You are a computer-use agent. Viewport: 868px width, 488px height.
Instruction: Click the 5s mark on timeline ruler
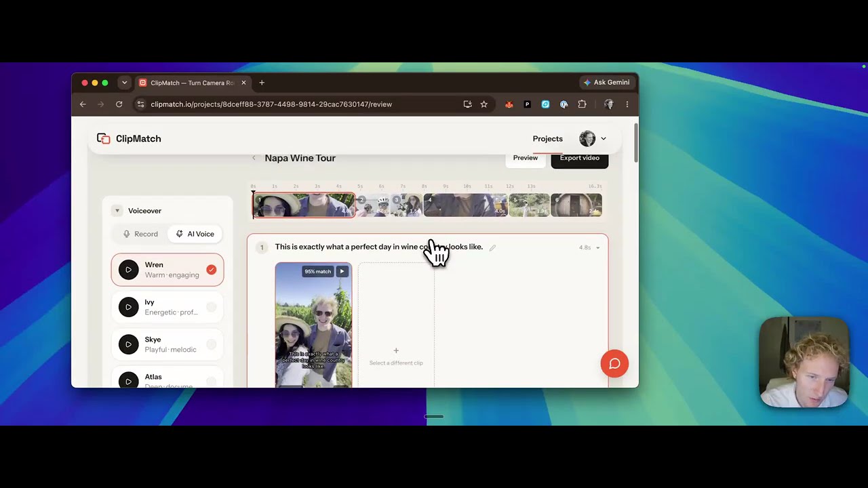coord(360,186)
